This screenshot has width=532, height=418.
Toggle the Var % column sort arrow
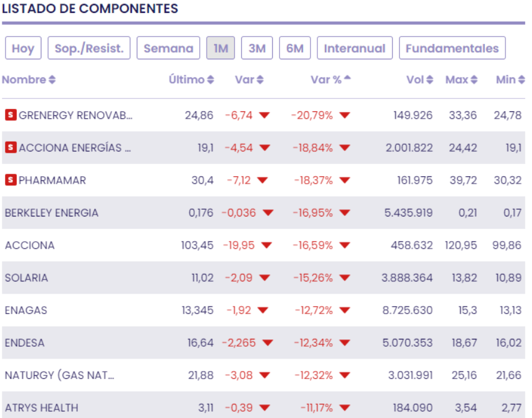(x=348, y=79)
